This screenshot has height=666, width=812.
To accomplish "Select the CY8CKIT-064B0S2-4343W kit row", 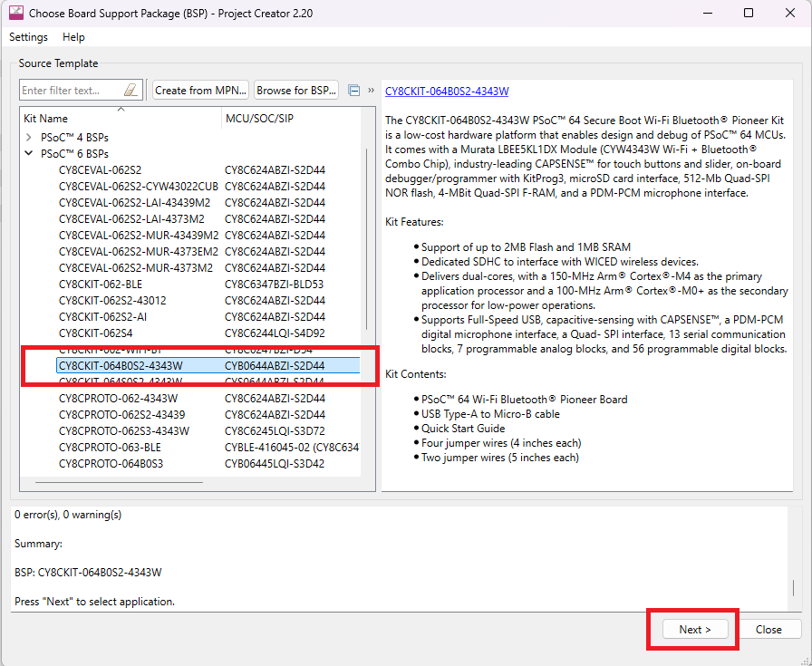I will click(x=208, y=366).
